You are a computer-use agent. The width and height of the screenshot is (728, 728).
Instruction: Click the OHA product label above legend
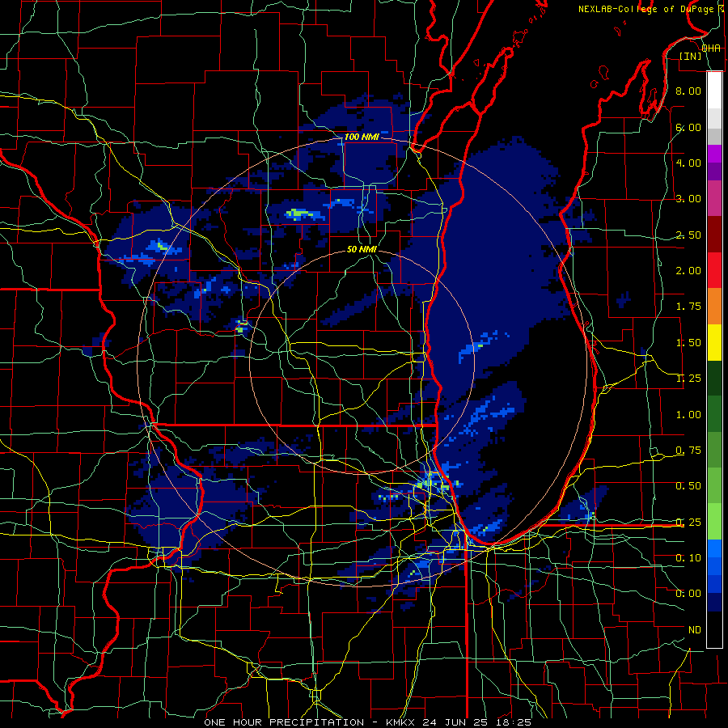point(711,48)
